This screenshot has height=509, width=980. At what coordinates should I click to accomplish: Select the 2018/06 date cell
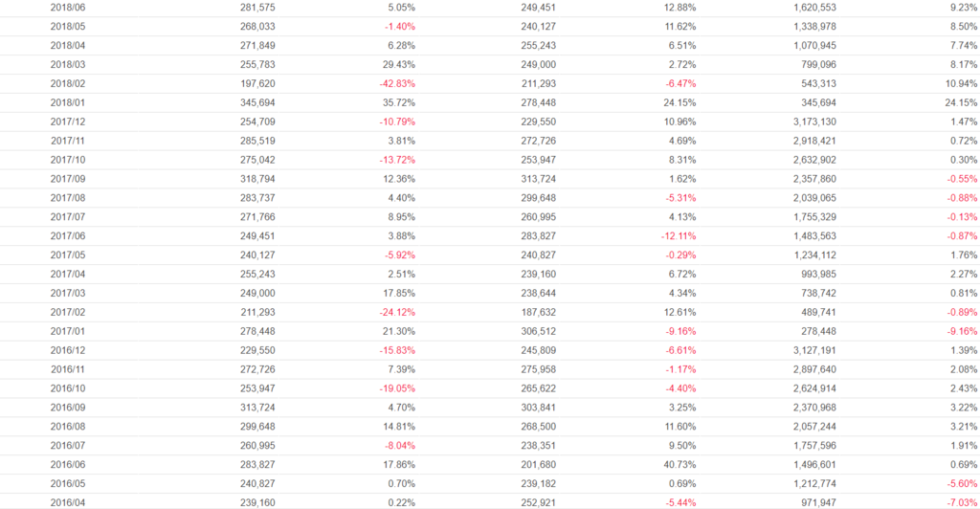[x=68, y=8]
